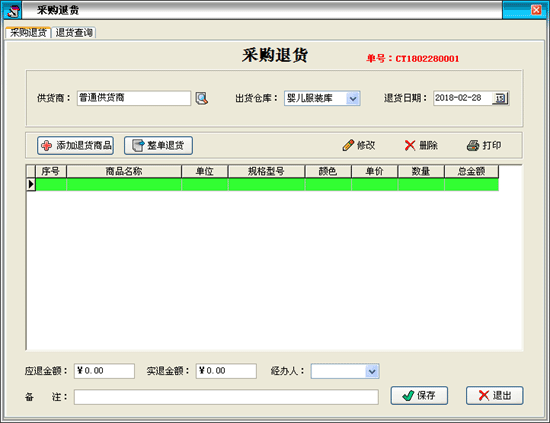Click the 整单退货 whole-order return button

(x=158, y=145)
